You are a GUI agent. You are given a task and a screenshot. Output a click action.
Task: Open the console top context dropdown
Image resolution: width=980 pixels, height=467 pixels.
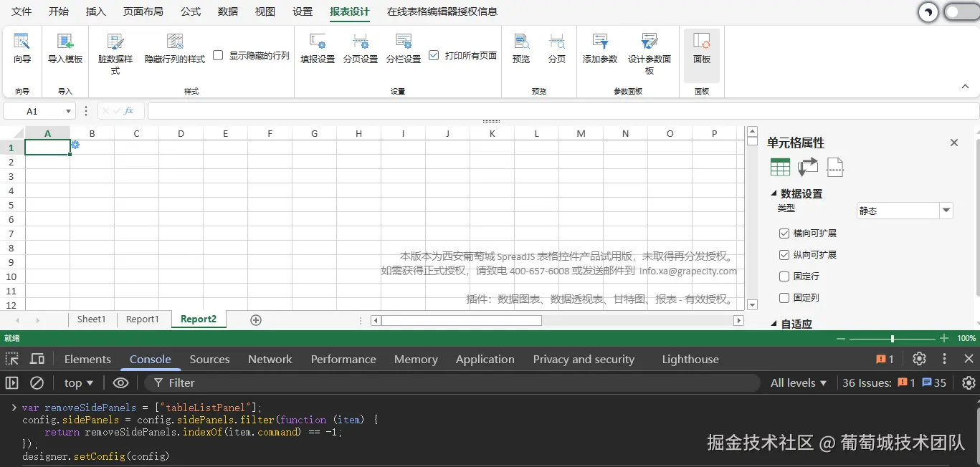79,382
